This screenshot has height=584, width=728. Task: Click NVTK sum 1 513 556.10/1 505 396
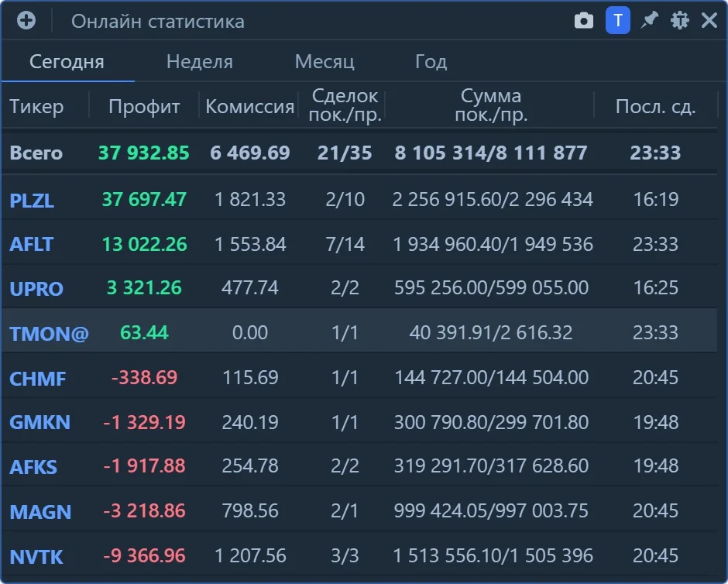pyautogui.click(x=493, y=555)
